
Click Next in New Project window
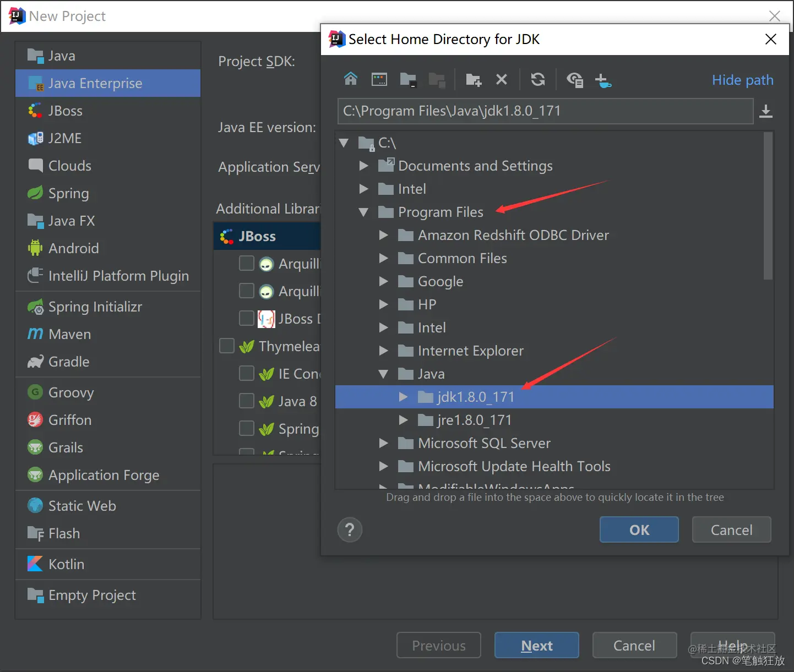click(x=537, y=645)
